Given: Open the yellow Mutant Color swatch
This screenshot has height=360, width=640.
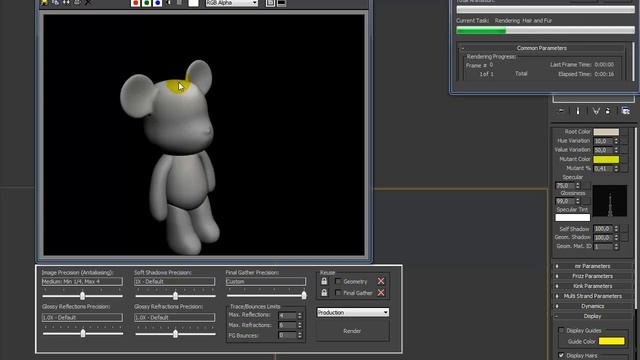Looking at the screenshot, I should point(606,159).
